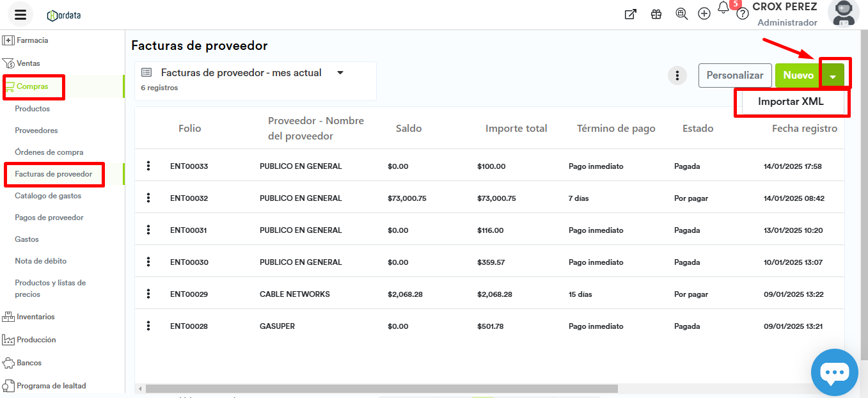Click the external link icon in header

[630, 14]
